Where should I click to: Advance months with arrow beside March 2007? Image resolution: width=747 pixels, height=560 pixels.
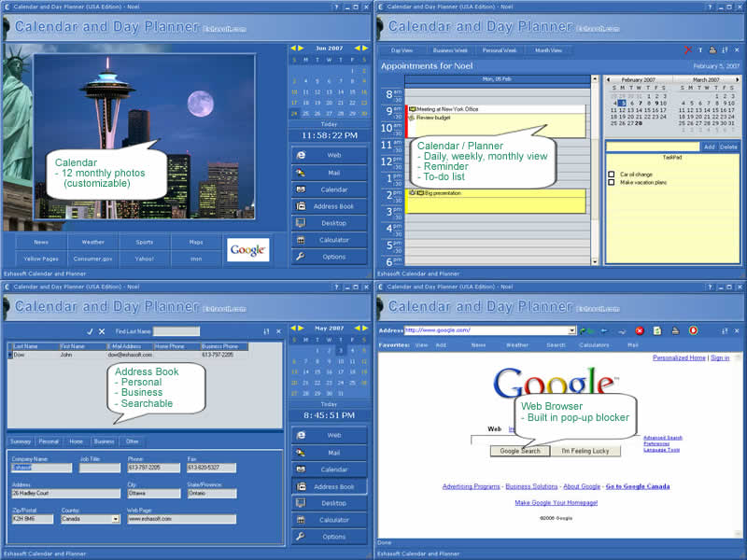(738, 80)
